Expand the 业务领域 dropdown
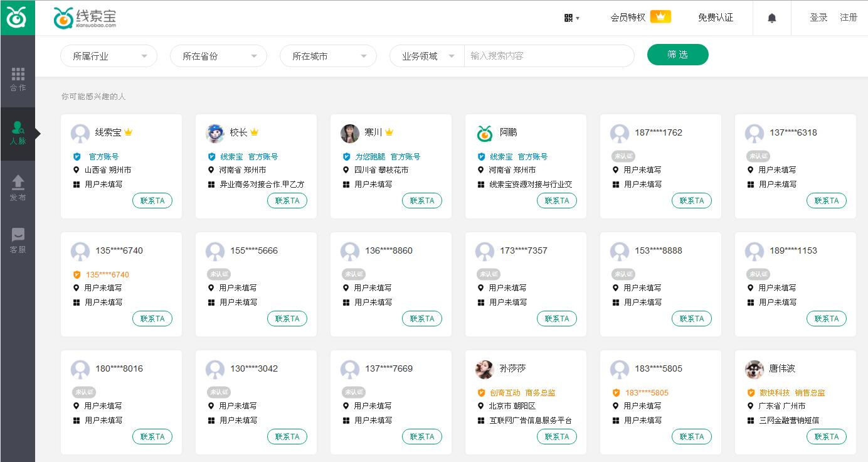The height and width of the screenshot is (462, 868). 426,55
